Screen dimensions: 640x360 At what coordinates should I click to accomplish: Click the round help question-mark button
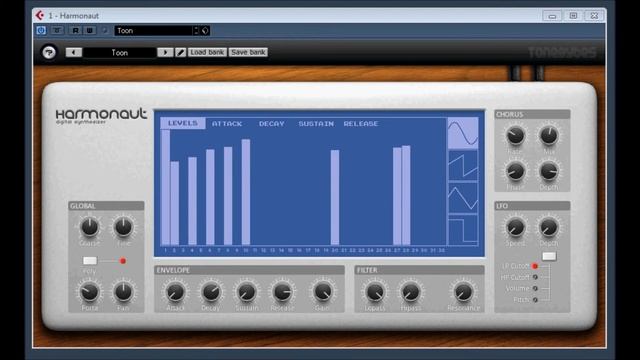click(49, 52)
